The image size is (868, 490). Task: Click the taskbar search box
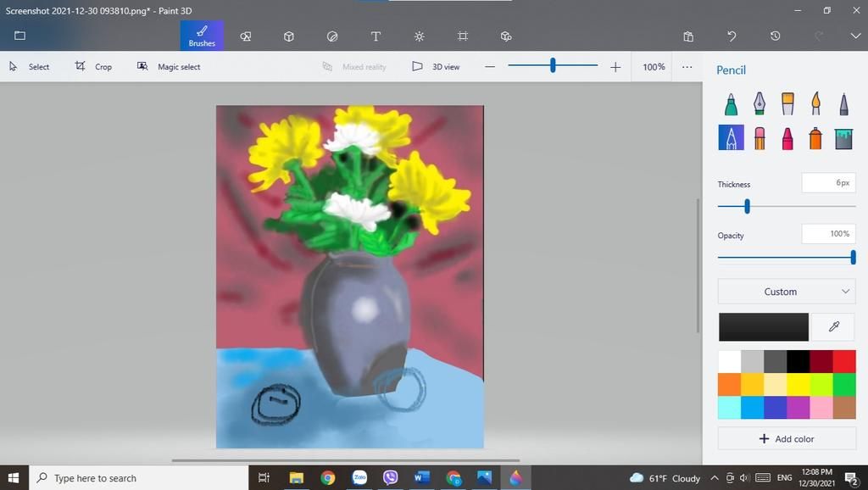tap(138, 478)
